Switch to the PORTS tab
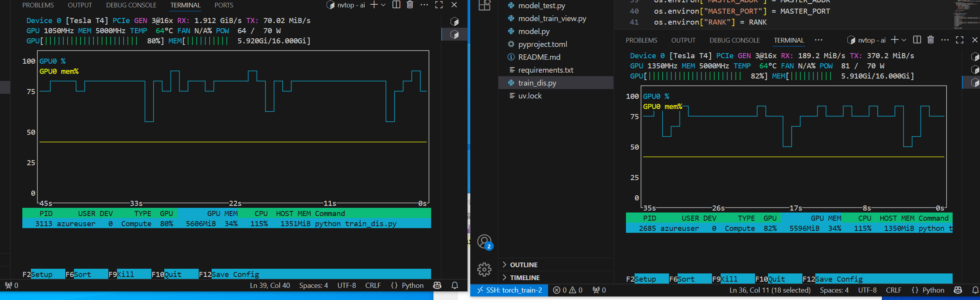Screen dimensions: 980x300 [x=224, y=5]
